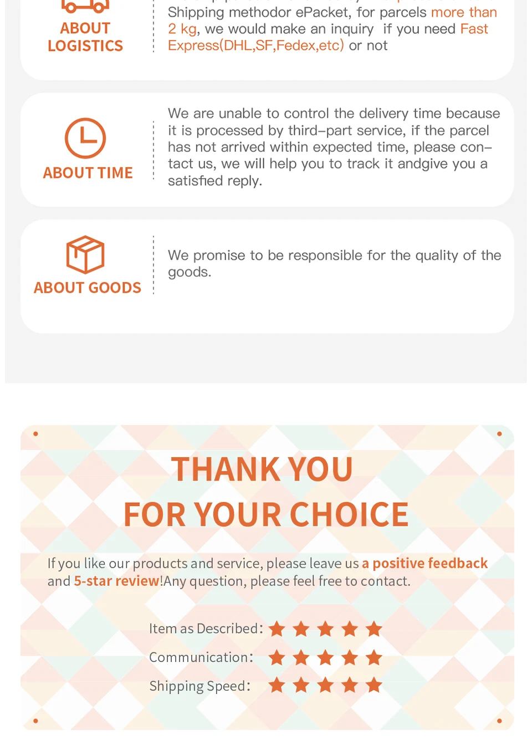Select the second star for Shipping Speed
The width and height of the screenshot is (532, 756).
(301, 686)
